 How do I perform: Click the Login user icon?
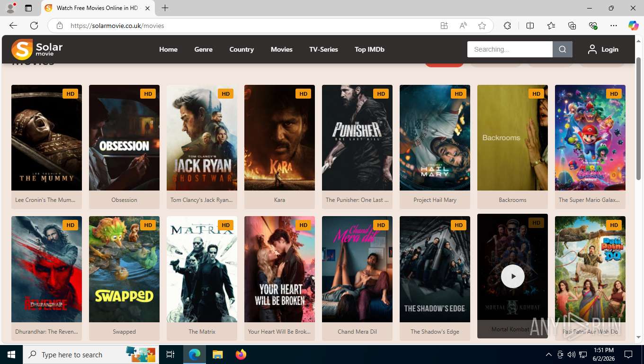[x=592, y=49]
